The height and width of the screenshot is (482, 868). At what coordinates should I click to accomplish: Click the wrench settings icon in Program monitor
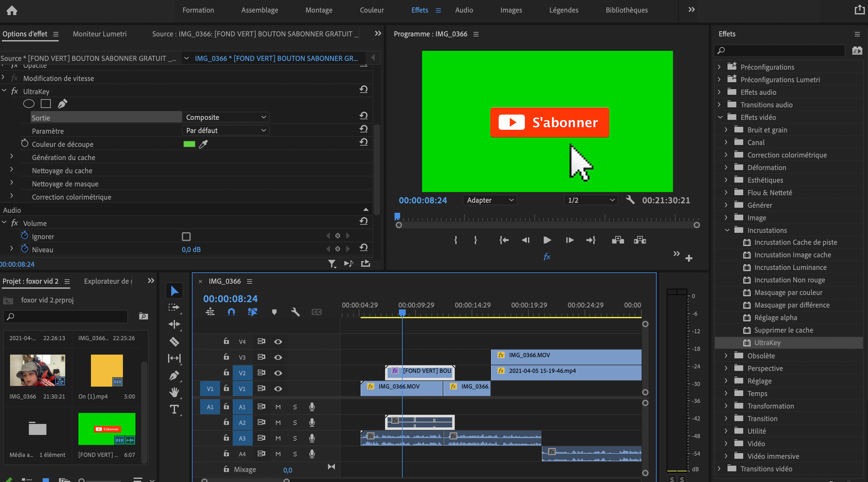point(630,200)
